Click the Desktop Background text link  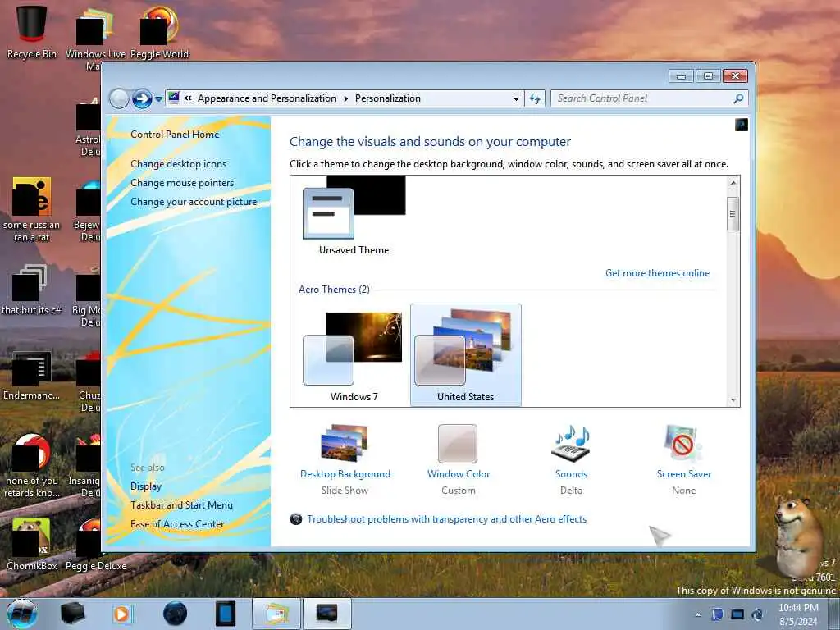pyautogui.click(x=345, y=474)
